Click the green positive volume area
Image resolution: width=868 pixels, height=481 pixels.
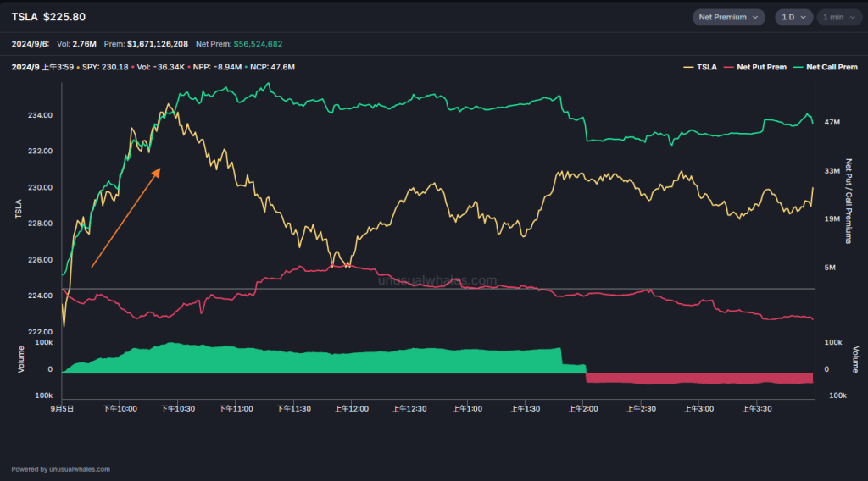pos(322,360)
